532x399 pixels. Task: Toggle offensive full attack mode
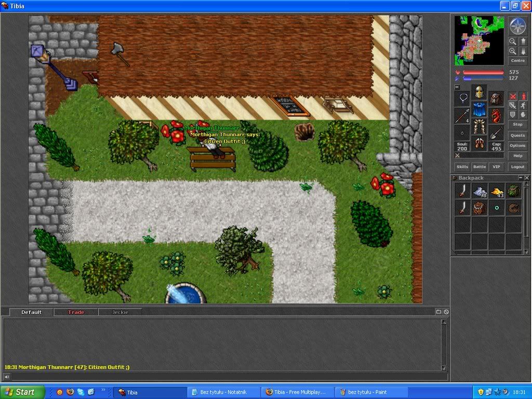[x=513, y=96]
